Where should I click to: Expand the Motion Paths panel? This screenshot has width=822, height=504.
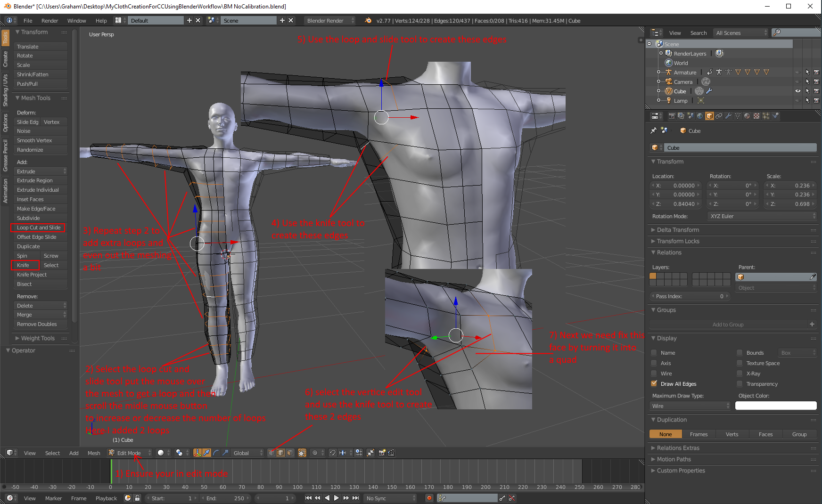click(x=674, y=459)
